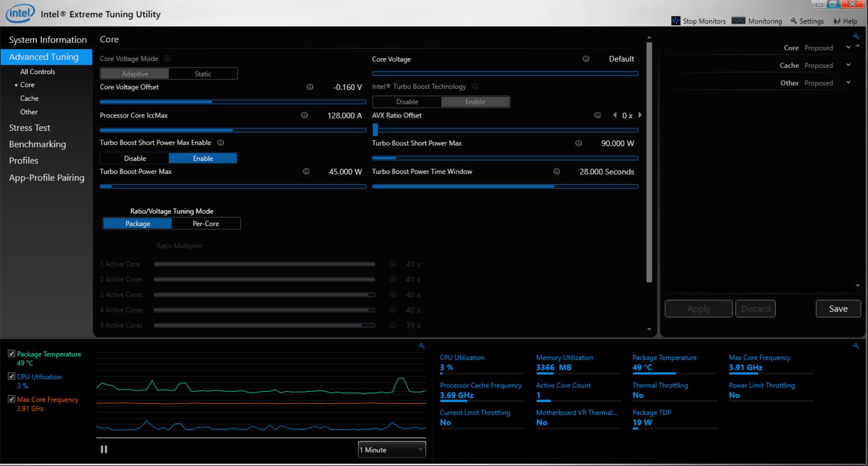Disable Turbo Boost Short Power Max
The height and width of the screenshot is (466, 868).
pos(135,158)
